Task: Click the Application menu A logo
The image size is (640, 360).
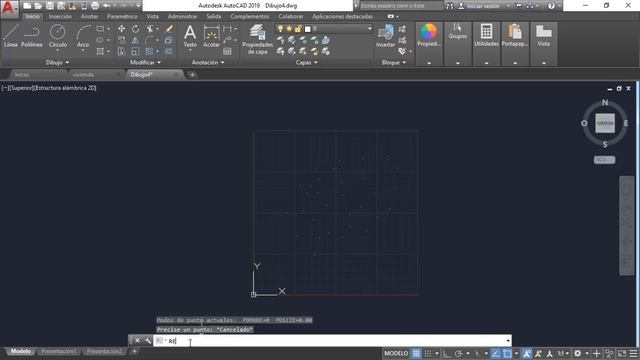Action: coord(9,8)
